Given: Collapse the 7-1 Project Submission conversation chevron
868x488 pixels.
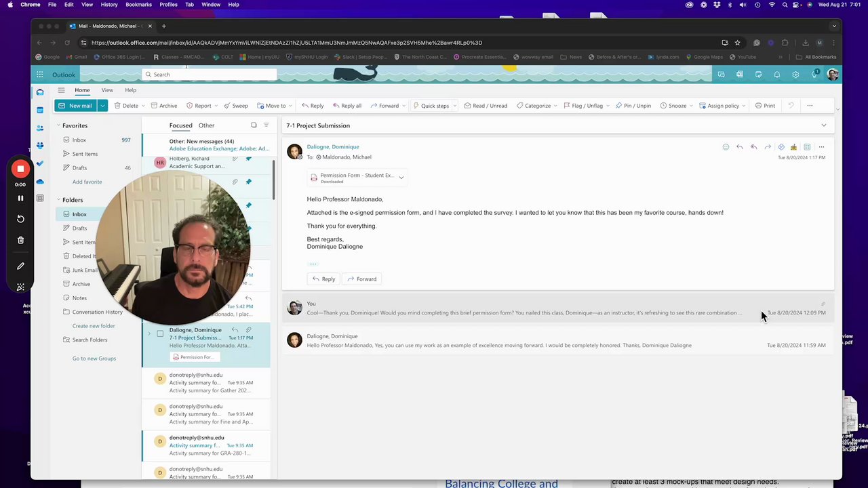Looking at the screenshot, I should 824,125.
